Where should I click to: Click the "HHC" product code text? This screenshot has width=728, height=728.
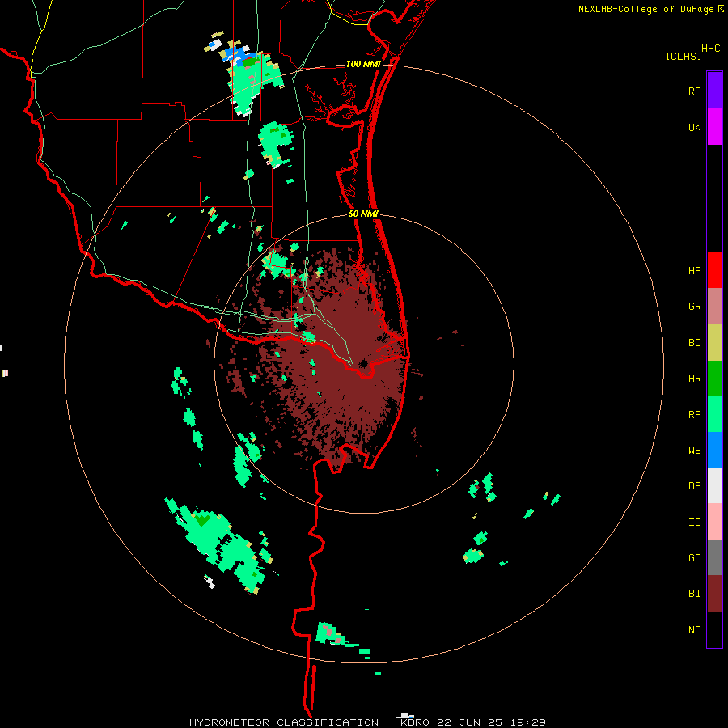coord(710,49)
